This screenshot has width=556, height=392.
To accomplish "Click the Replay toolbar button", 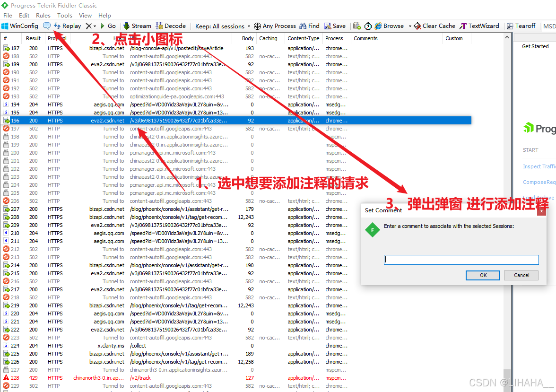I will coord(67,26).
